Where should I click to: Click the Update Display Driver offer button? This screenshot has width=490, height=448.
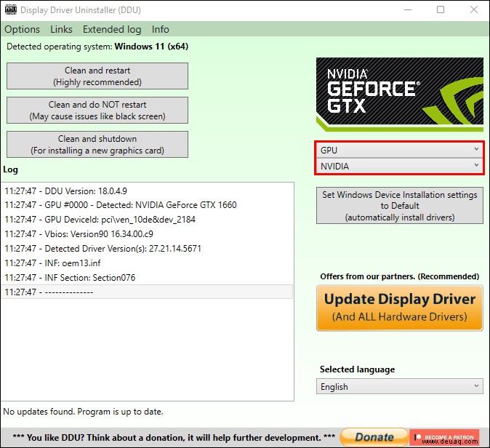coord(399,308)
